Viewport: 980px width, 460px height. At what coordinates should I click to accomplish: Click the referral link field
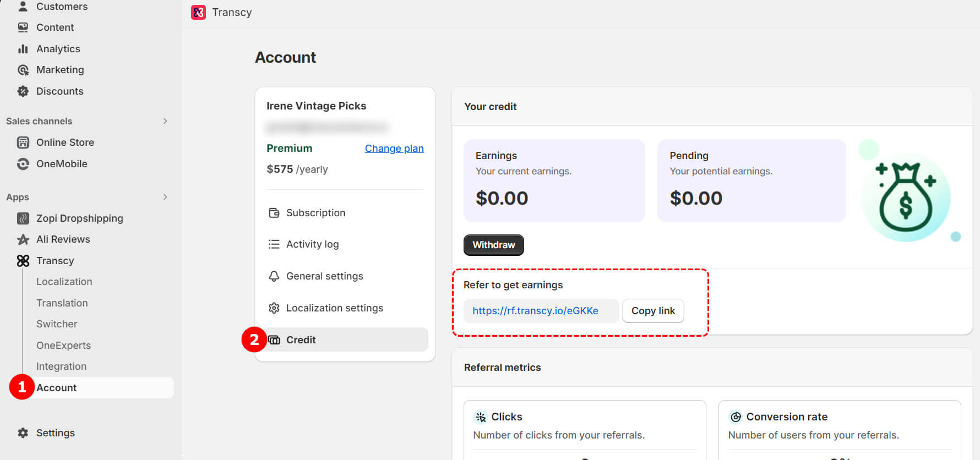(541, 311)
